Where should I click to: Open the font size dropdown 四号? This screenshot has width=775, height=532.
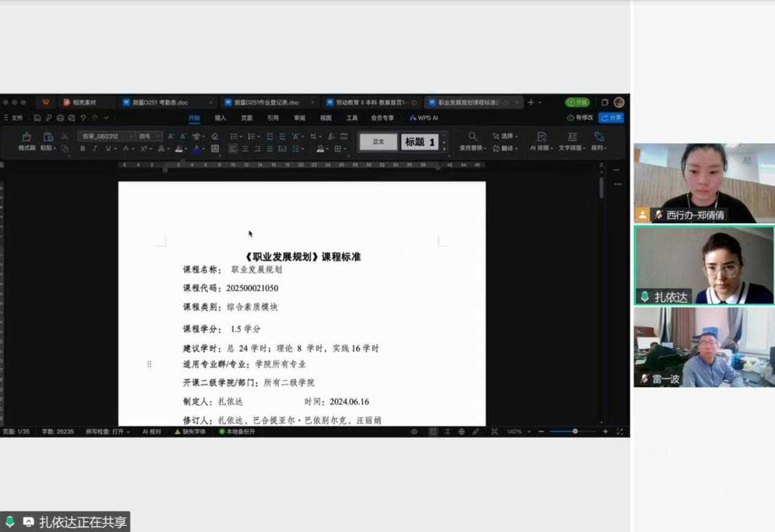(x=149, y=136)
